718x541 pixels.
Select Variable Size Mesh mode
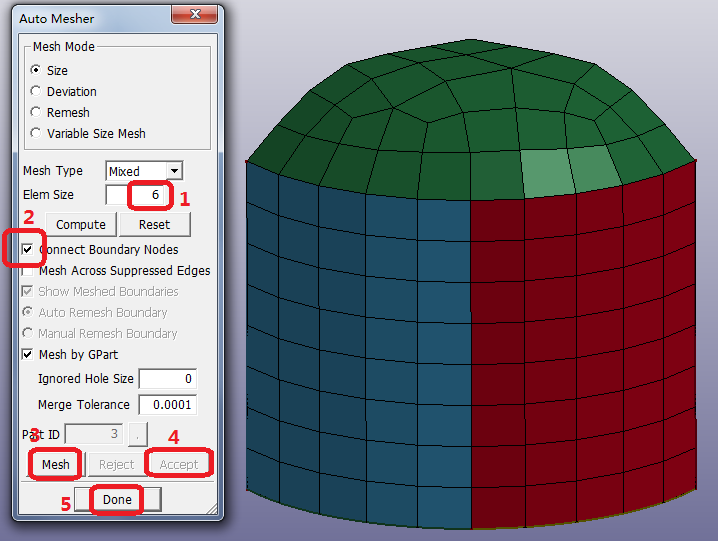pos(36,133)
